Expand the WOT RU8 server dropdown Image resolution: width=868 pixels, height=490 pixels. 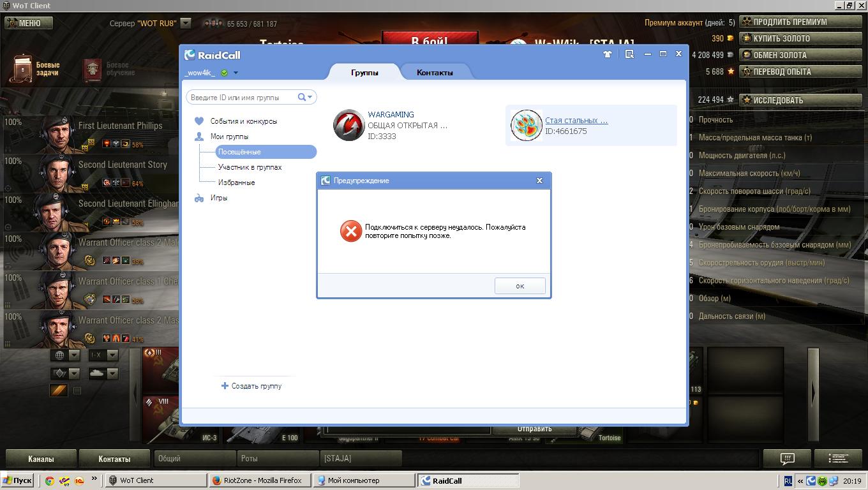pos(186,23)
